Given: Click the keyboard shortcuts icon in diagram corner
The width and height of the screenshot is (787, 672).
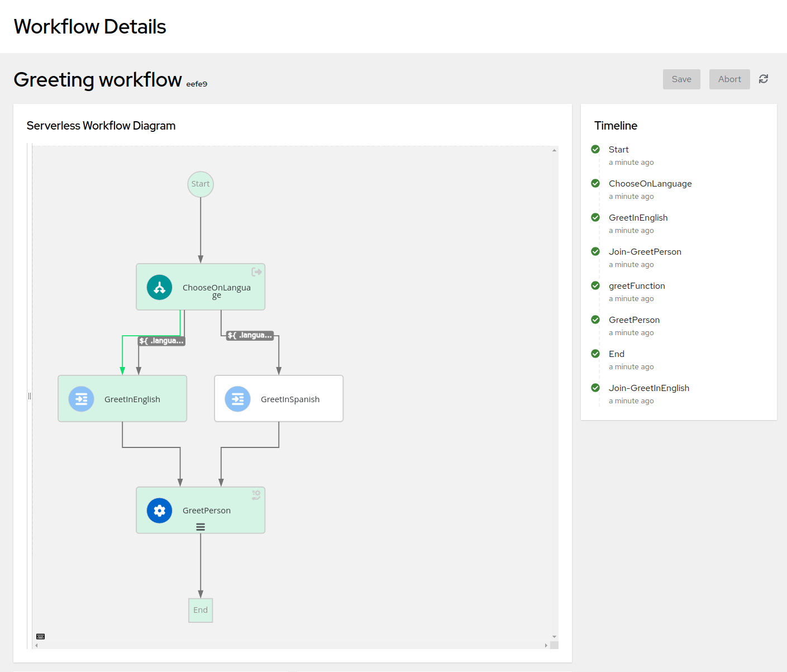Looking at the screenshot, I should click(40, 636).
